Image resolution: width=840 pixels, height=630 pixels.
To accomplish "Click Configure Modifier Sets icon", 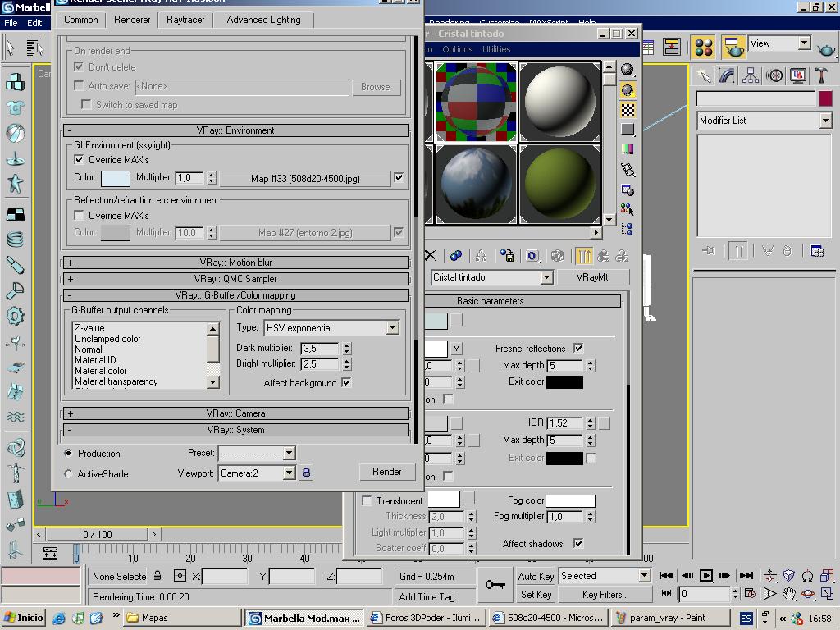I will tap(817, 251).
